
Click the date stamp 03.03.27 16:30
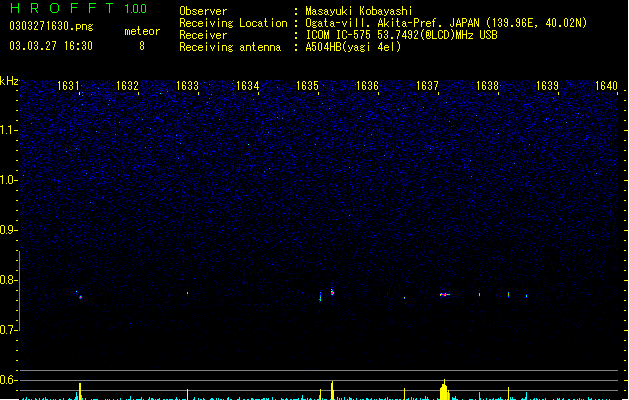point(51,46)
